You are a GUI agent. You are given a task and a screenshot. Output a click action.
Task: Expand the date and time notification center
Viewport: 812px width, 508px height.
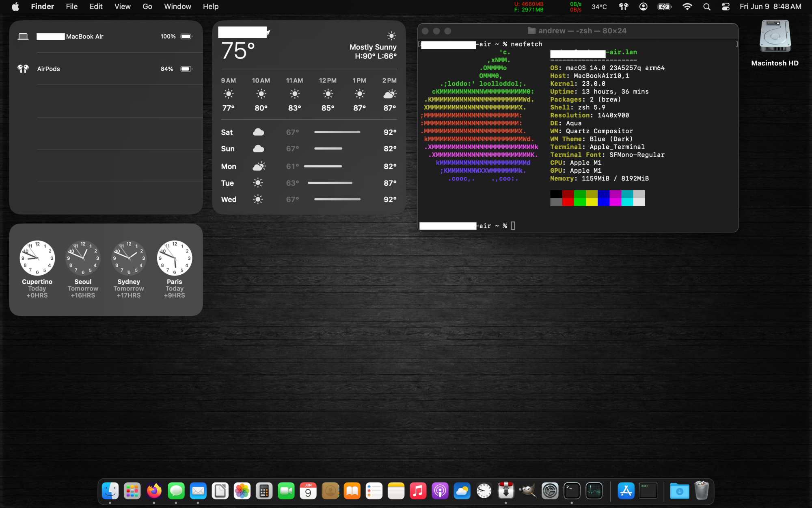(x=770, y=7)
